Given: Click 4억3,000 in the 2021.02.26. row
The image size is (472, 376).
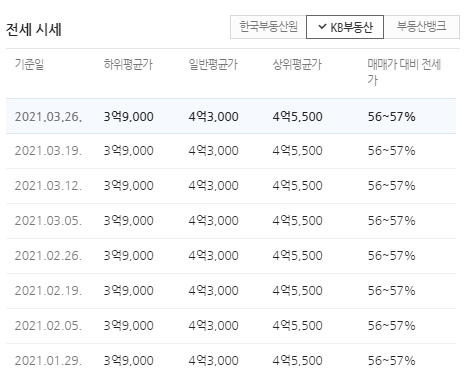Looking at the screenshot, I should point(214,256).
